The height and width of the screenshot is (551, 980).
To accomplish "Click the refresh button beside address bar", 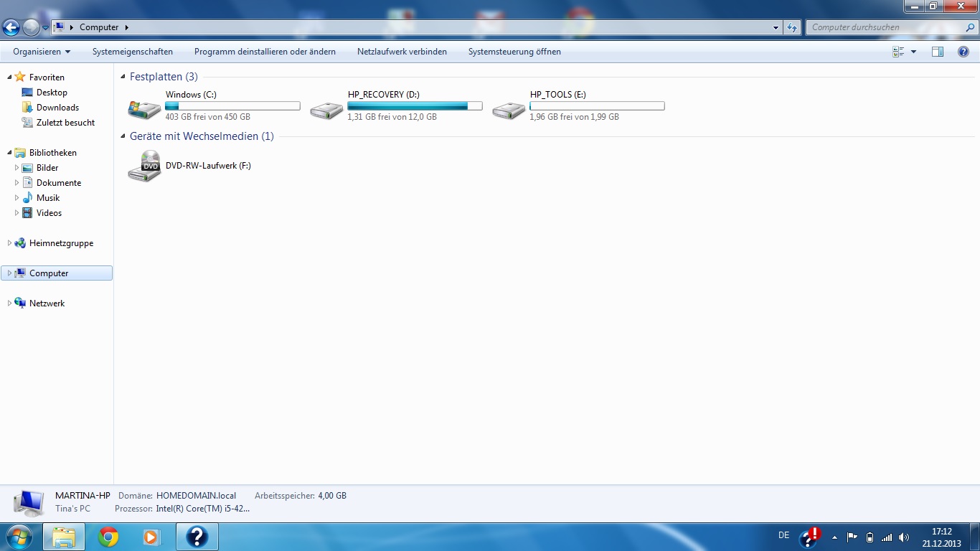I will [792, 27].
